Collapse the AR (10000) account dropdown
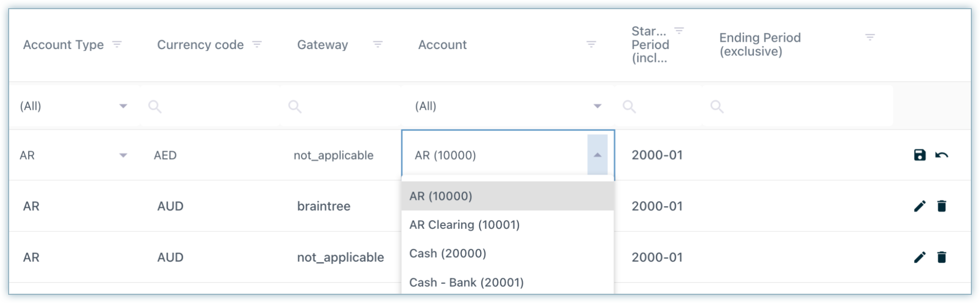The height and width of the screenshot is (303, 980). (x=597, y=155)
